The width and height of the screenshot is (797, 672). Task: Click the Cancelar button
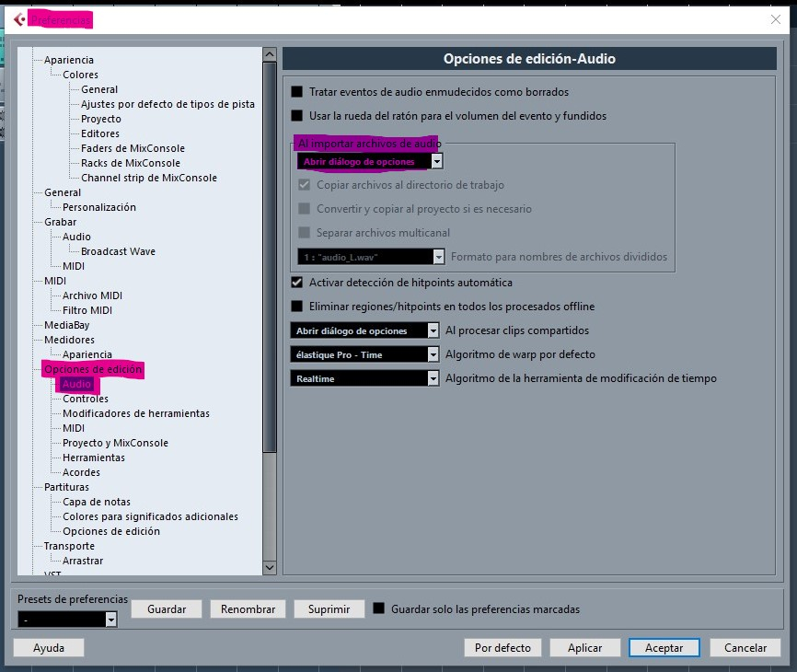(x=745, y=647)
